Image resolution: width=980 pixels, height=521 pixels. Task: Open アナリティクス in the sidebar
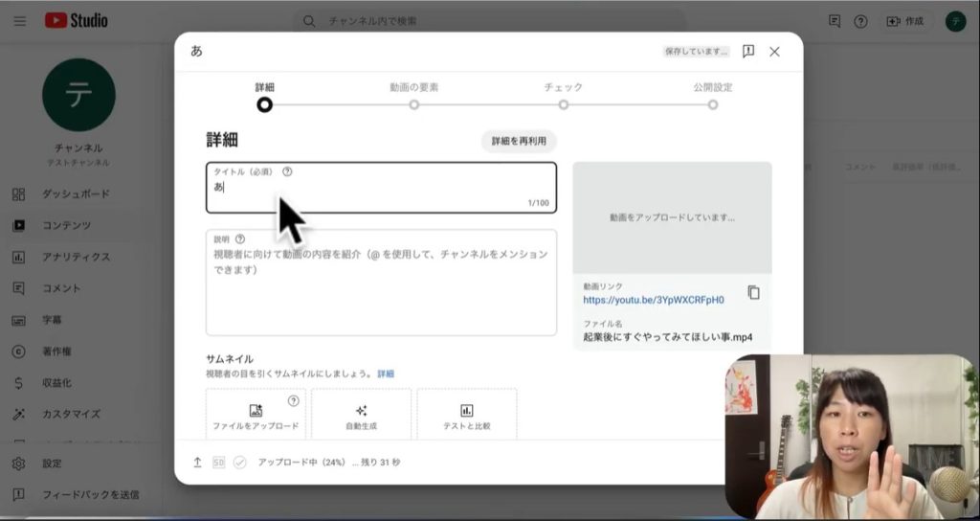(76, 257)
